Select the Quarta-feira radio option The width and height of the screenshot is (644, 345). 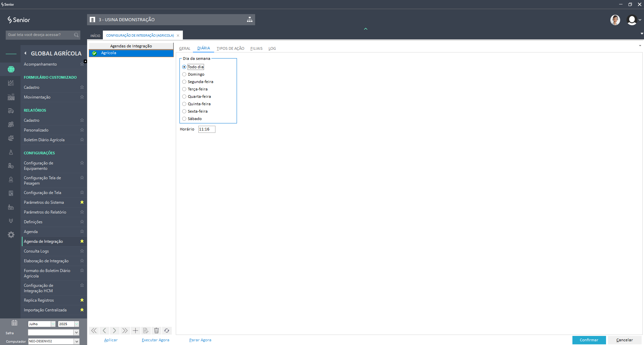point(184,97)
